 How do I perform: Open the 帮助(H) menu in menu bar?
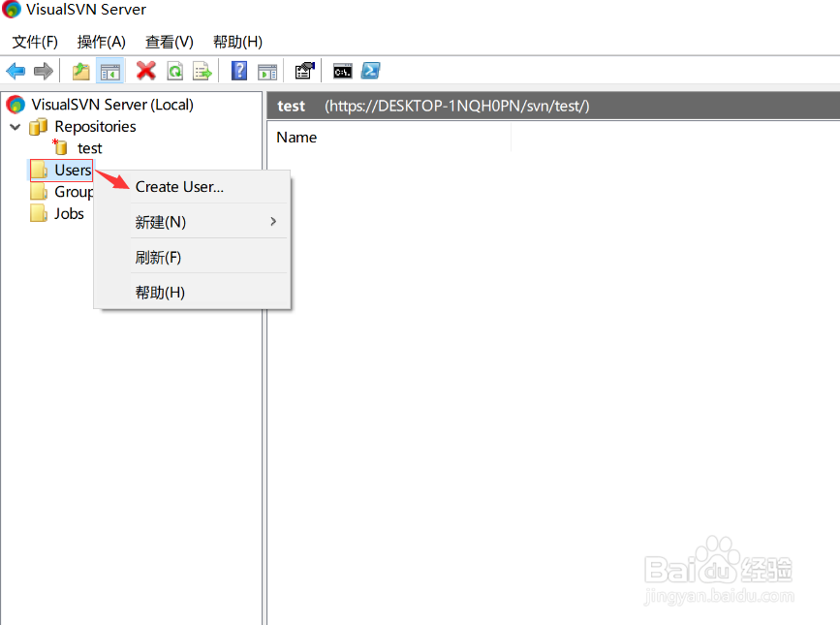238,42
